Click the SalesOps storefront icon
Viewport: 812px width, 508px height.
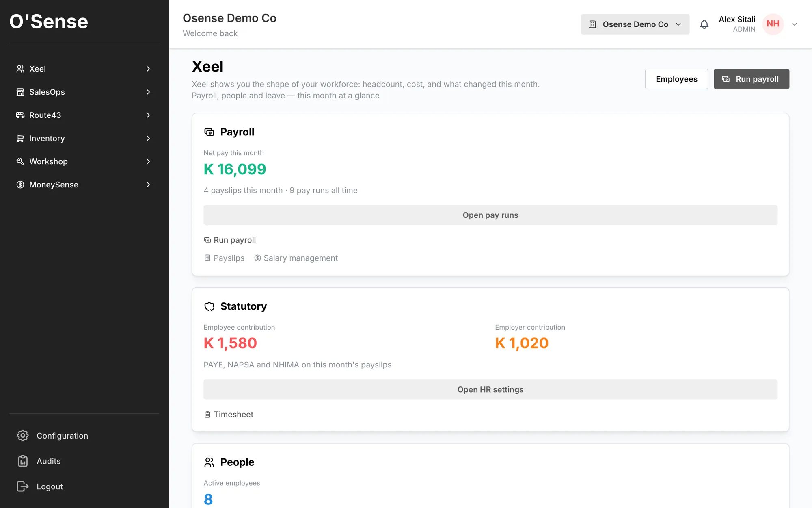coord(20,92)
